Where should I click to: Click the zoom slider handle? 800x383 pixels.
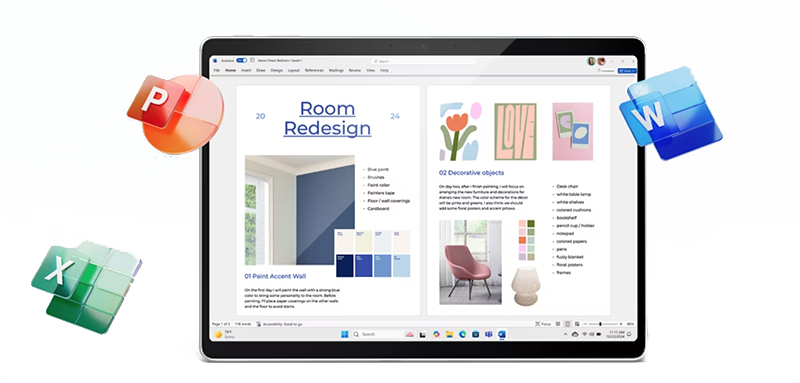[x=600, y=324]
